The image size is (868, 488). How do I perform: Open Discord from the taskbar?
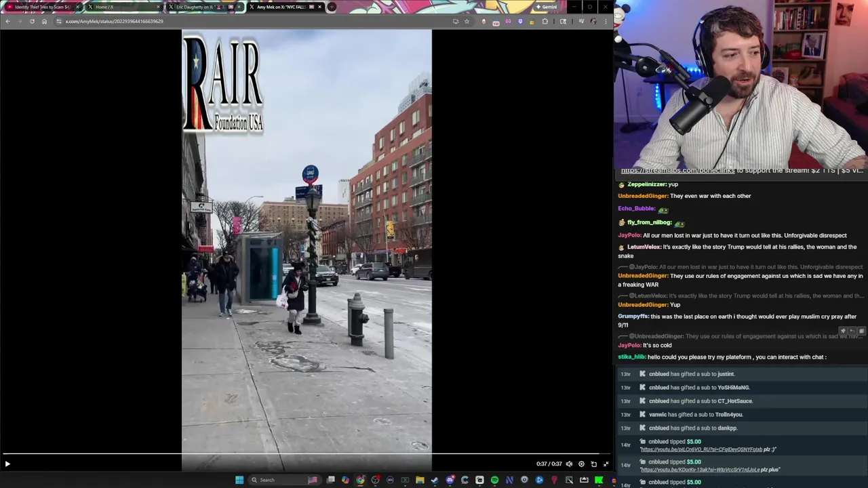tap(450, 480)
